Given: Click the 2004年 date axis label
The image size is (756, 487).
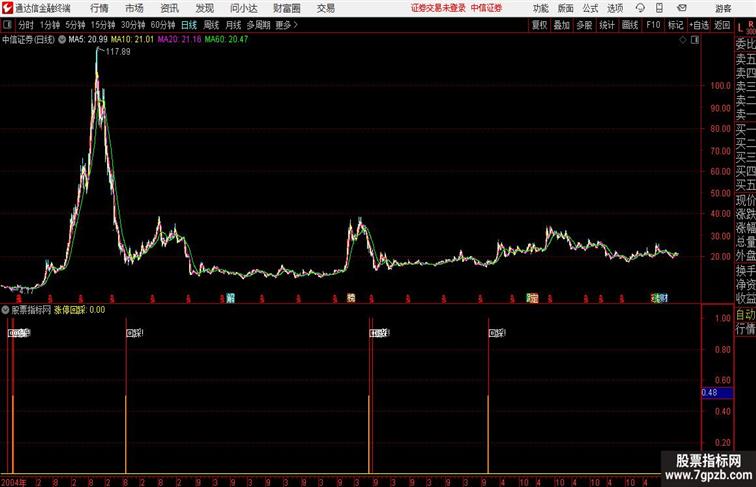Looking at the screenshot, I should pos(14,482).
